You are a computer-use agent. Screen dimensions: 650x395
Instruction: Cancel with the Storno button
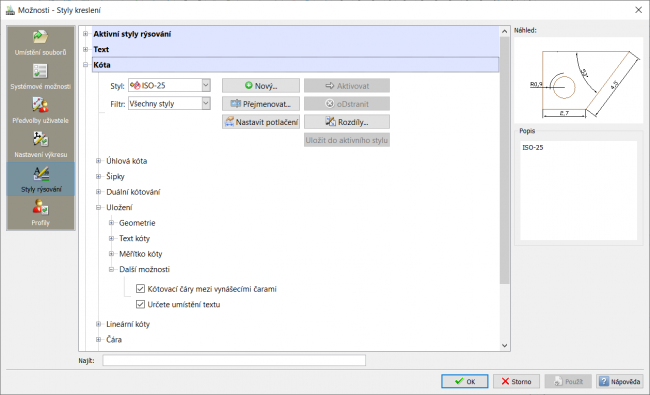click(516, 381)
